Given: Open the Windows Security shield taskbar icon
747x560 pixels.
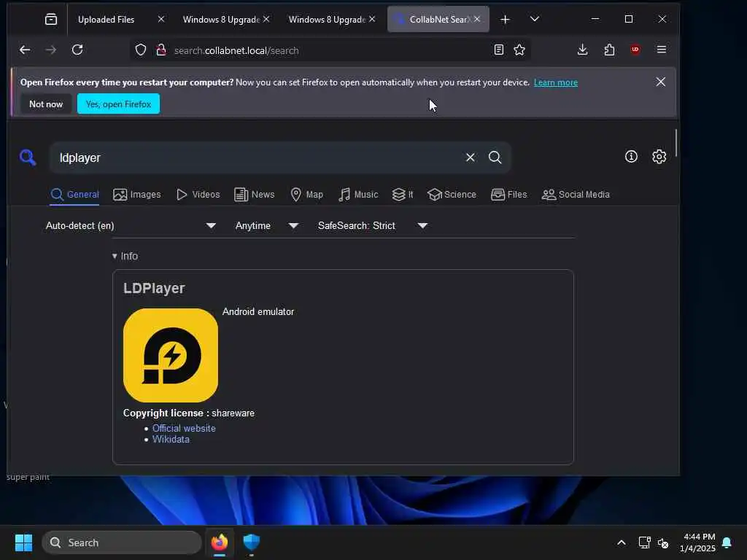Looking at the screenshot, I should coord(251,542).
